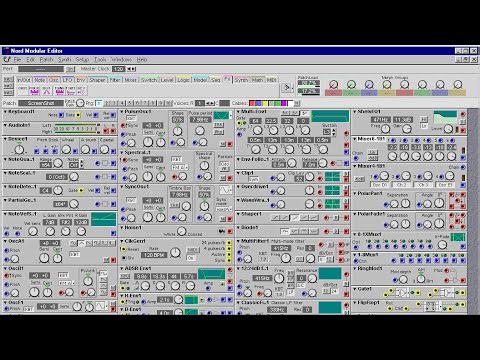This screenshot has height=360, width=480.
Task: Select the red cable color swatch
Action: click(x=252, y=103)
